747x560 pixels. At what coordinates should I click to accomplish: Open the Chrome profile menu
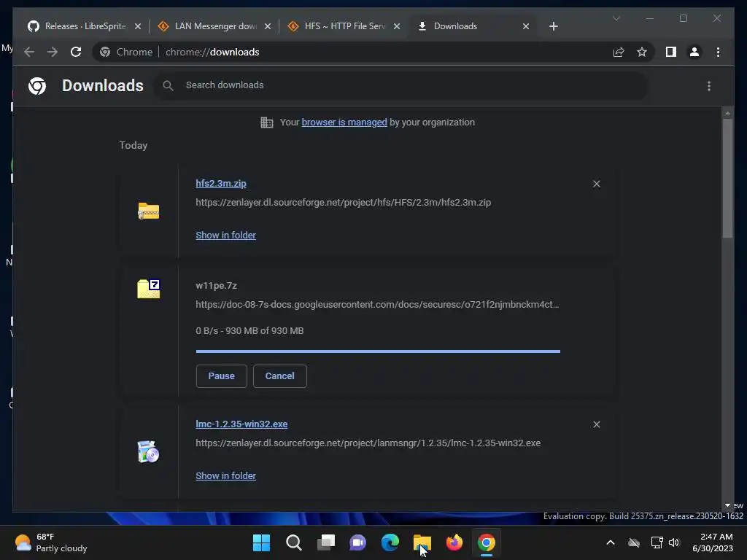(694, 52)
